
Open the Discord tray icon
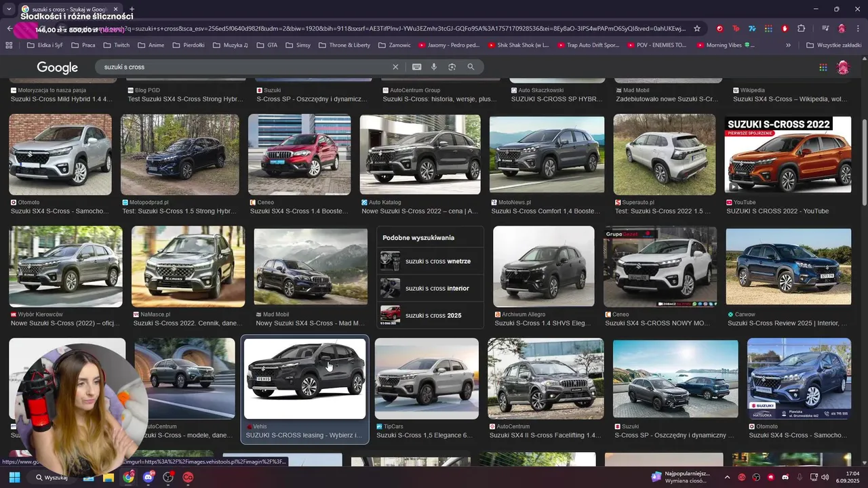pyautogui.click(x=785, y=477)
